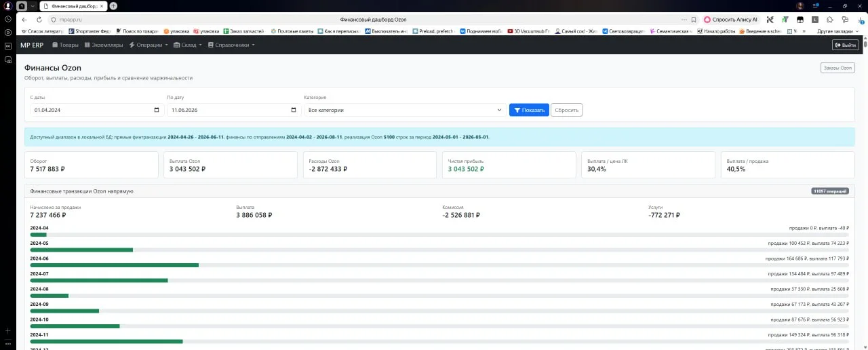Click the 2024-05 progress bar
Screen dimensions: 868x350
439,250
